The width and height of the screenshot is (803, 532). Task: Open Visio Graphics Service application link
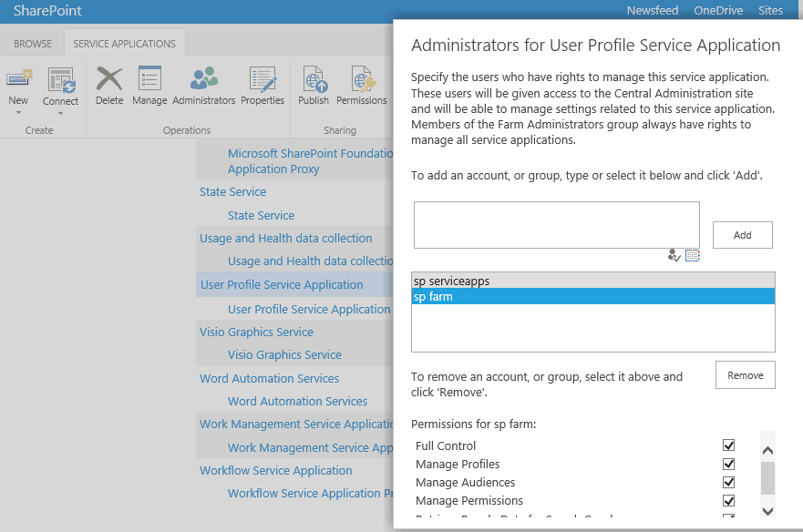coord(256,332)
